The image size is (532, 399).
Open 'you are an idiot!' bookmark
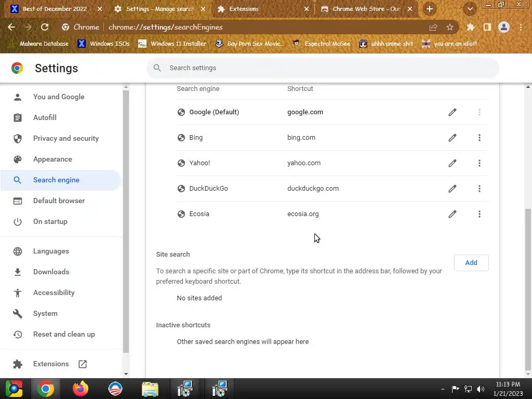click(449, 44)
